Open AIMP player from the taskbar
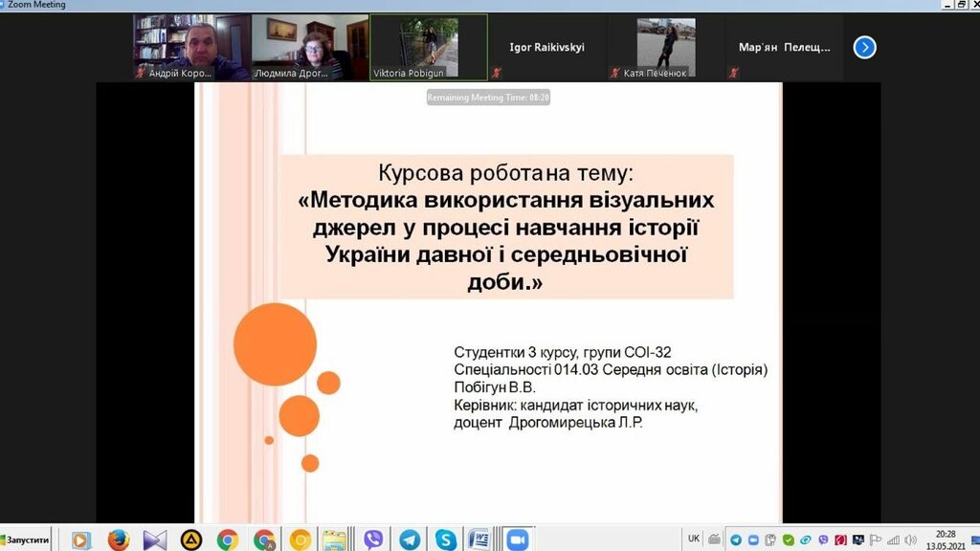 tap(191, 540)
